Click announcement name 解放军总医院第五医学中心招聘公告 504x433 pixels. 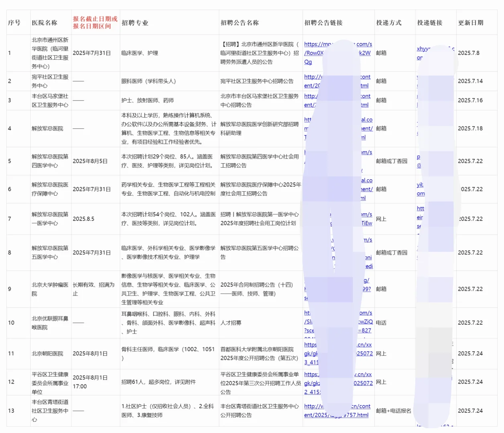(x=260, y=252)
